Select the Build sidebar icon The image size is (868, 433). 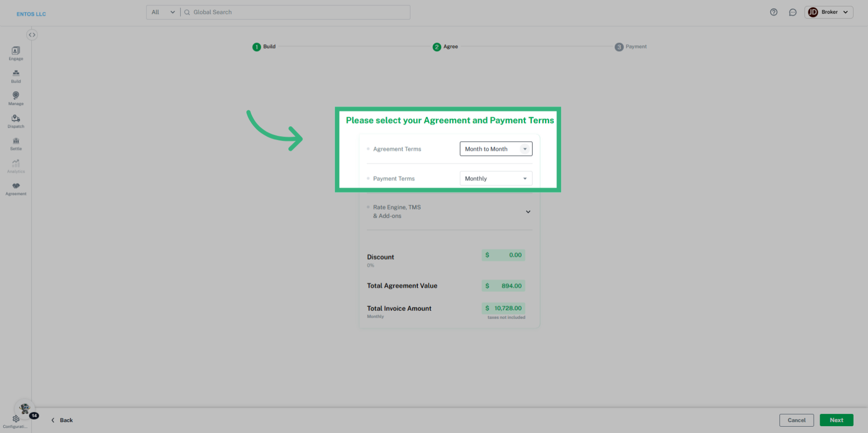tap(16, 76)
